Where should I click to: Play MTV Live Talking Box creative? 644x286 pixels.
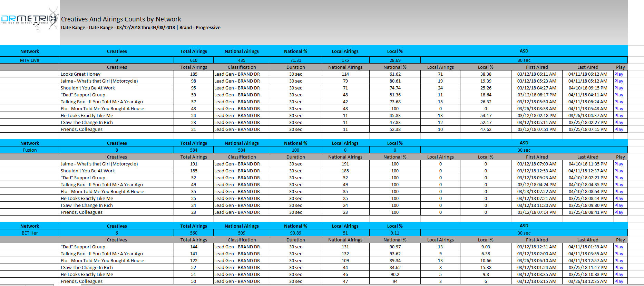[x=618, y=102]
